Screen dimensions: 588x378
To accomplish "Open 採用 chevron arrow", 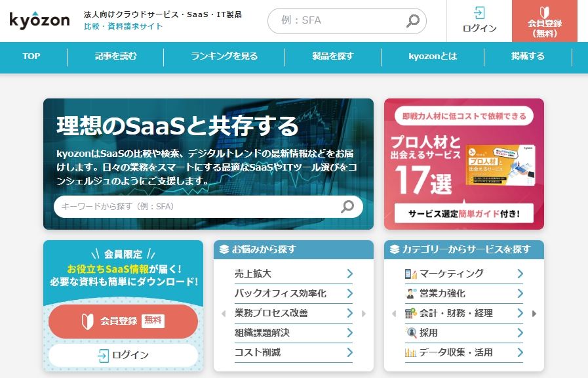I will tap(520, 333).
